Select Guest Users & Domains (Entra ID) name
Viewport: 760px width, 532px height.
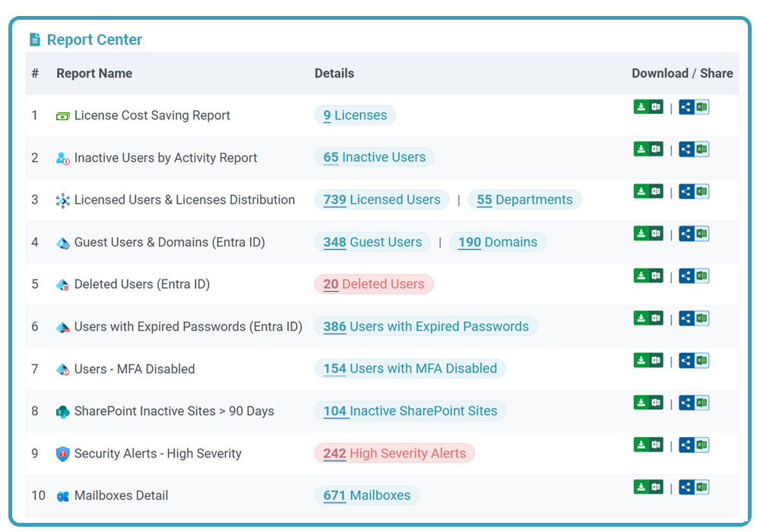click(169, 242)
